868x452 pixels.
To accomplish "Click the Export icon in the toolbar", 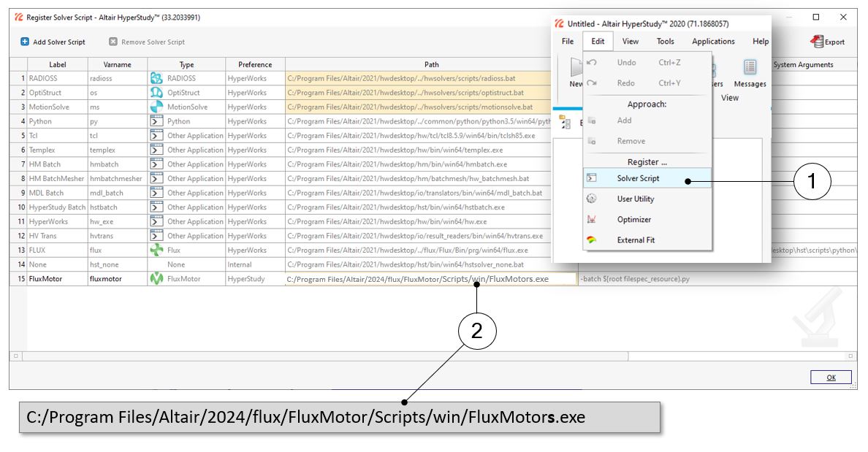I will [818, 42].
